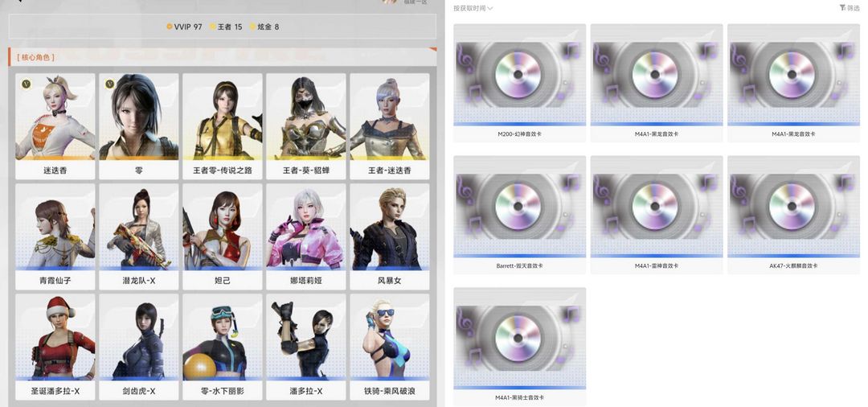Select the M4A1-雷神音效卡 sound card
Viewport: 868px width, 407px height.
[657, 215]
